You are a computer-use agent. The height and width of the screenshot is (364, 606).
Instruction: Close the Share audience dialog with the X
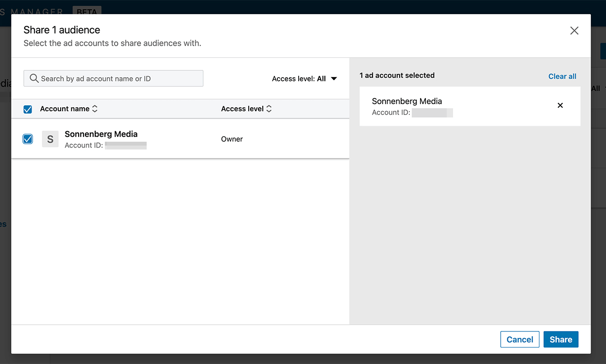tap(574, 31)
